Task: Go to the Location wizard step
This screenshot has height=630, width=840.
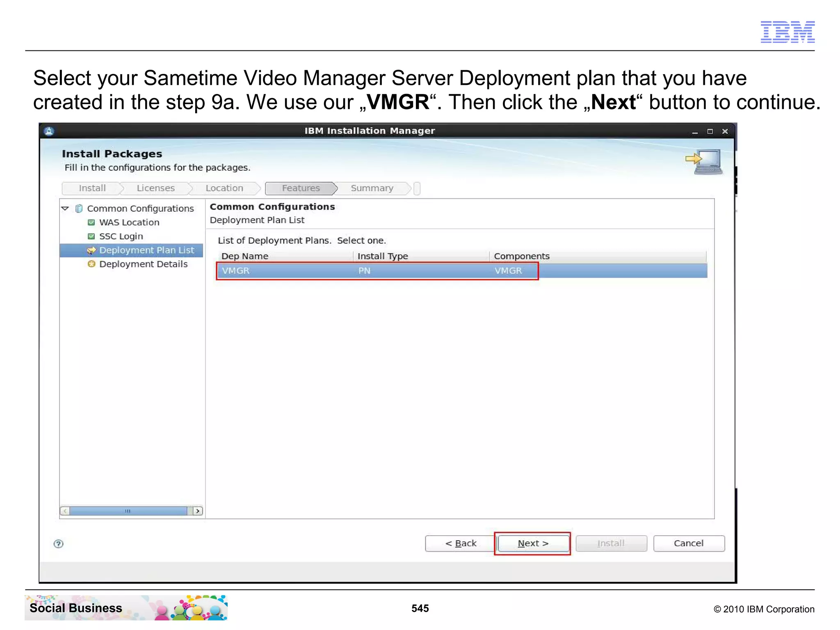Action: [224, 188]
